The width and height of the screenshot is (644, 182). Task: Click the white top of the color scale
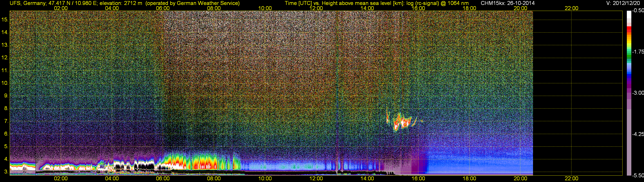tap(629, 15)
